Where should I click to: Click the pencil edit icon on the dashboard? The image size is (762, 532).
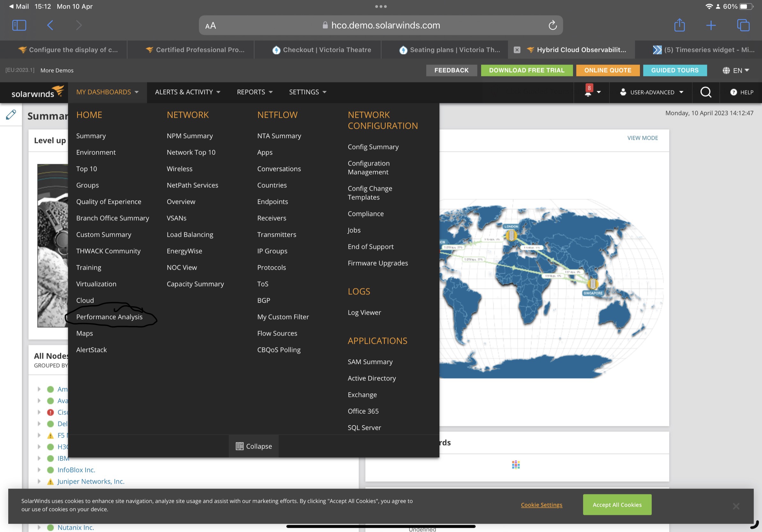[x=11, y=115]
